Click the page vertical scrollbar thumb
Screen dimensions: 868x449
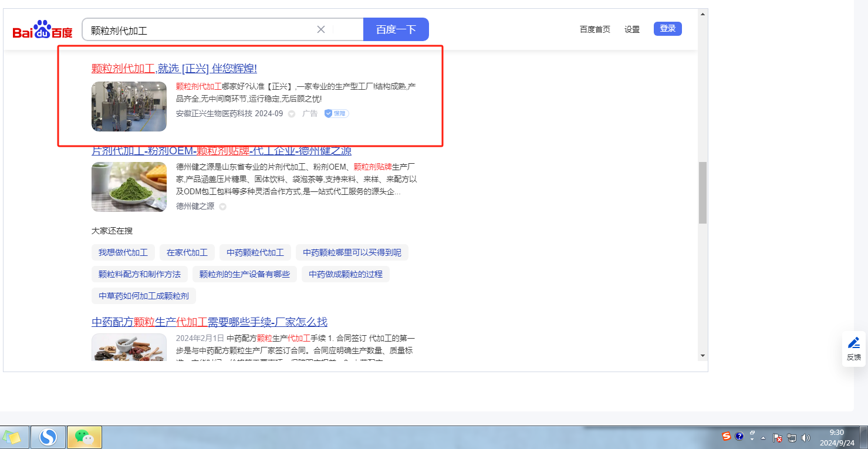[x=702, y=193]
